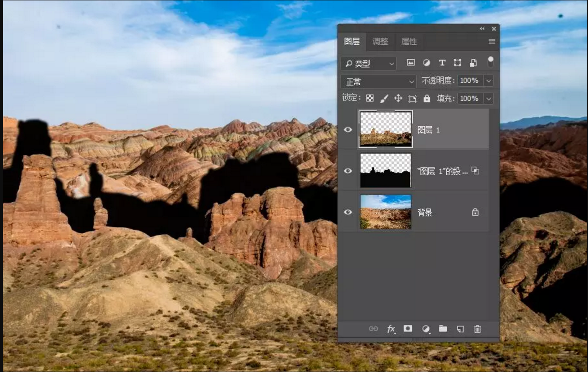588x372 pixels.
Task: Switch to the 属性 tab
Action: pyautogui.click(x=409, y=42)
